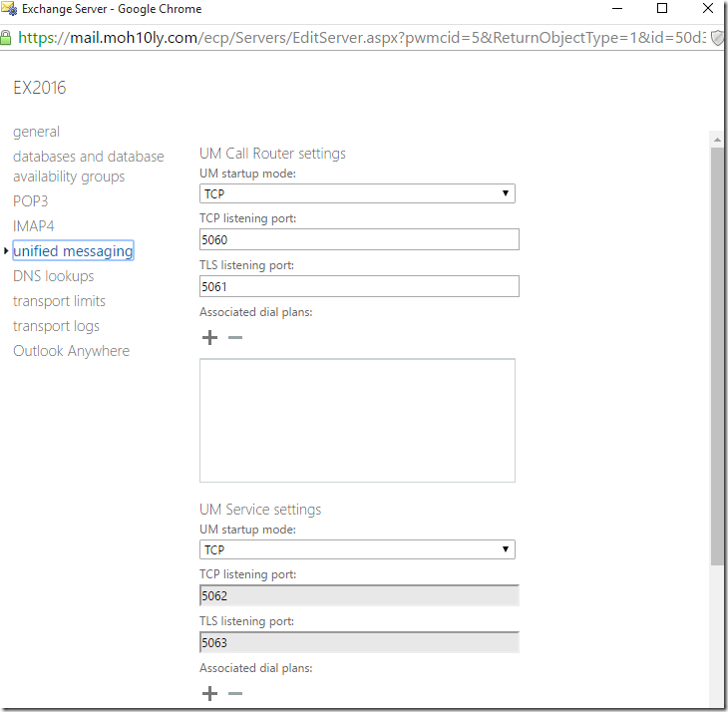Remove dial plan under UM Service settings
The width and height of the screenshot is (728, 712).
[x=235, y=693]
